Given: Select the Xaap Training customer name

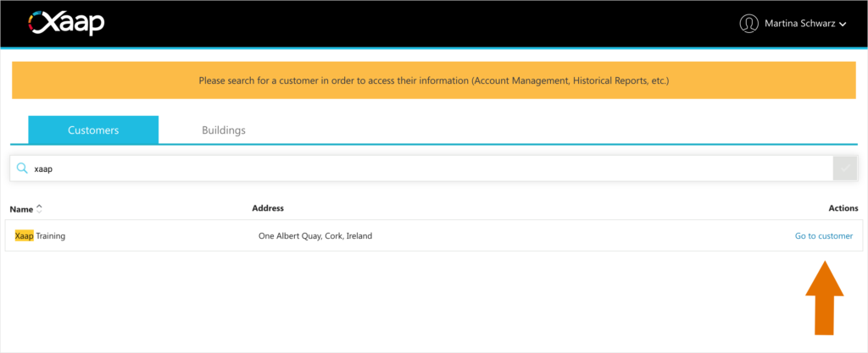Looking at the screenshot, I should (40, 236).
